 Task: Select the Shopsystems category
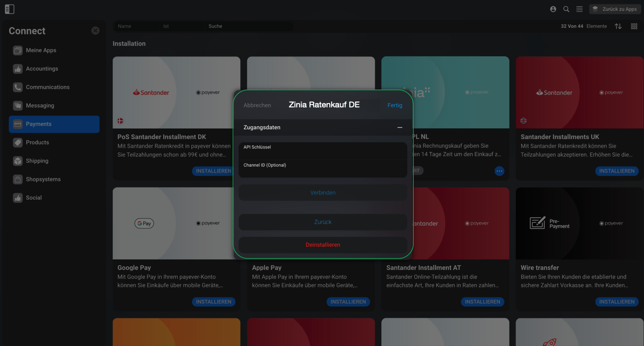pos(54,180)
